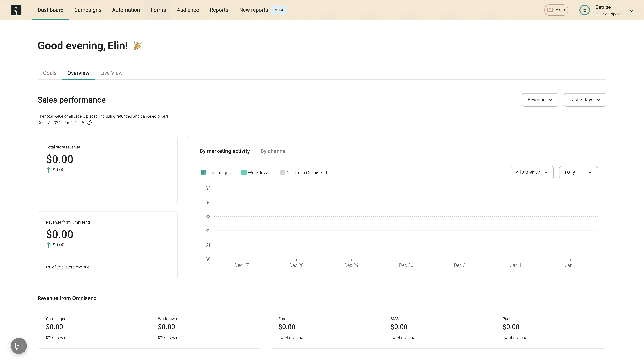Select the By marketing activity tab
Screen dimensions: 644x362
[x=224, y=151]
